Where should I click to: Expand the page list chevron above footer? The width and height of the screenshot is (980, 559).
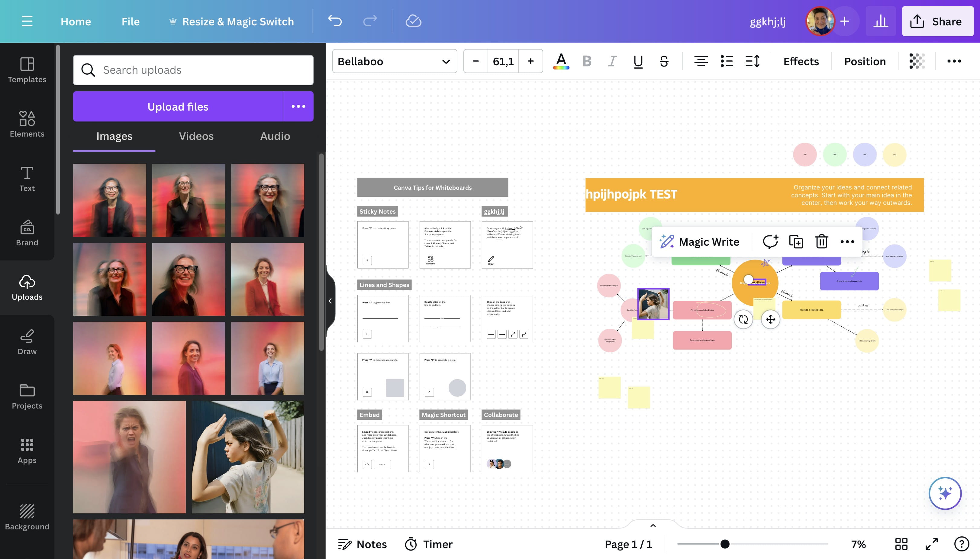pos(653,525)
